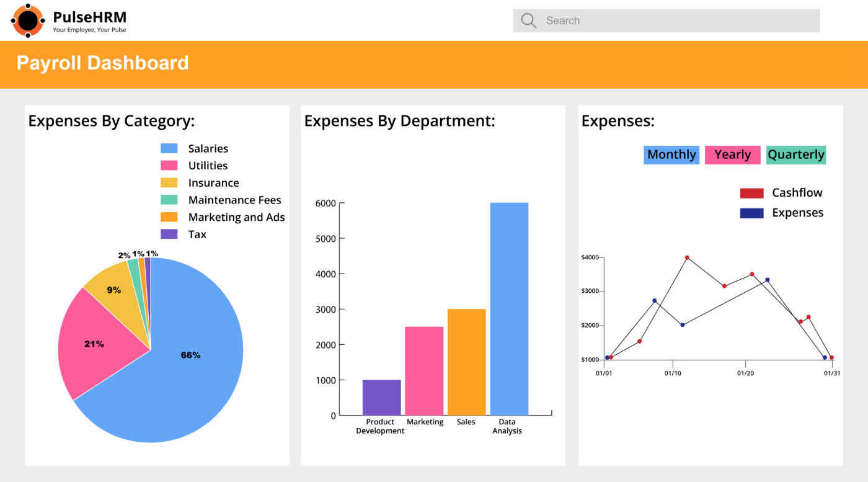
Task: Open the Quarterly expenses view
Action: click(x=795, y=154)
